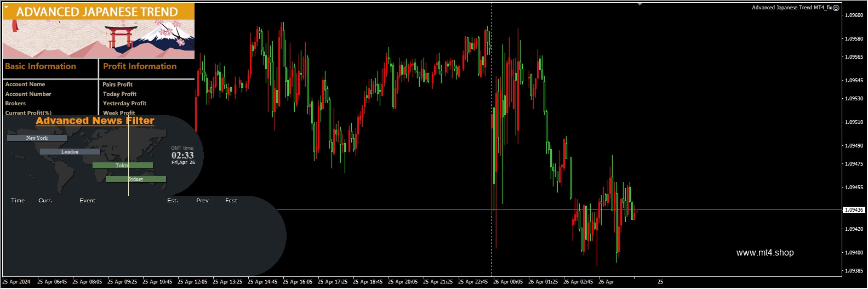Viewport: 868px width, 289px height.
Task: Click the Est. column header
Action: click(x=173, y=201)
